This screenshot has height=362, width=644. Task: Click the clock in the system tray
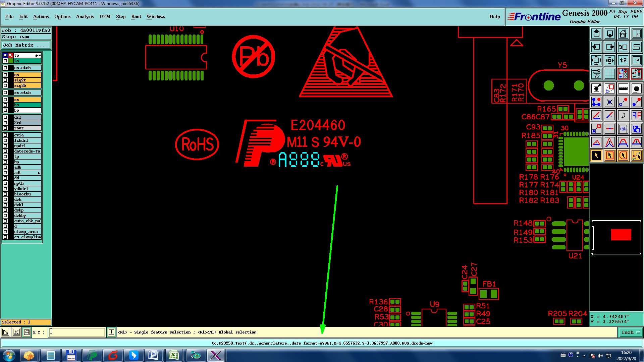[x=626, y=355]
